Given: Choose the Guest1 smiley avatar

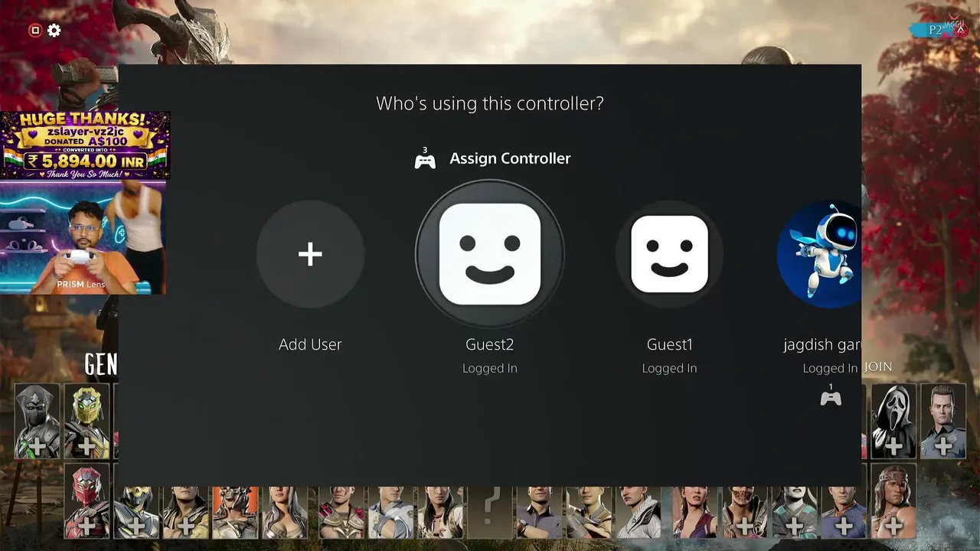Looking at the screenshot, I should [x=670, y=254].
